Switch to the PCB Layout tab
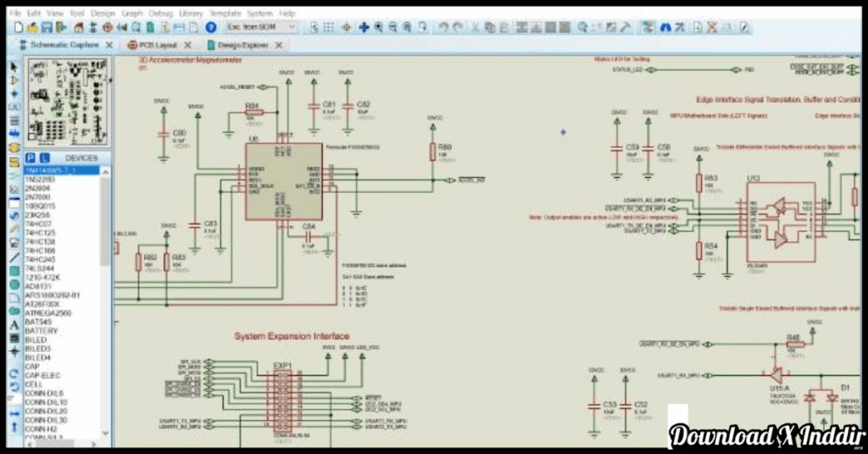 tap(156, 45)
